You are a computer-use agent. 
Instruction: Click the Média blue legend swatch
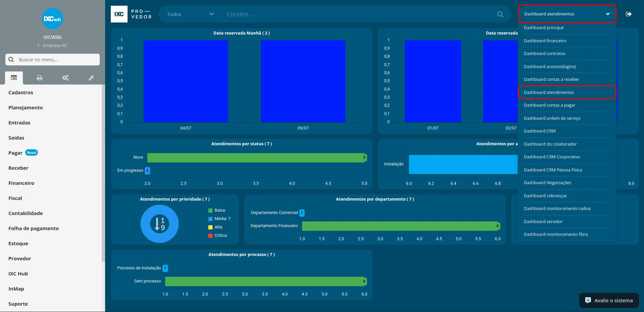211,219
